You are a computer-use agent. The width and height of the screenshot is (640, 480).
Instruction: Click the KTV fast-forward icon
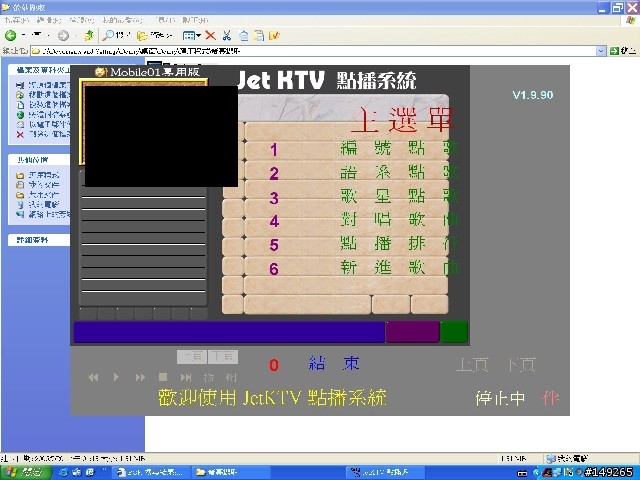pos(140,378)
